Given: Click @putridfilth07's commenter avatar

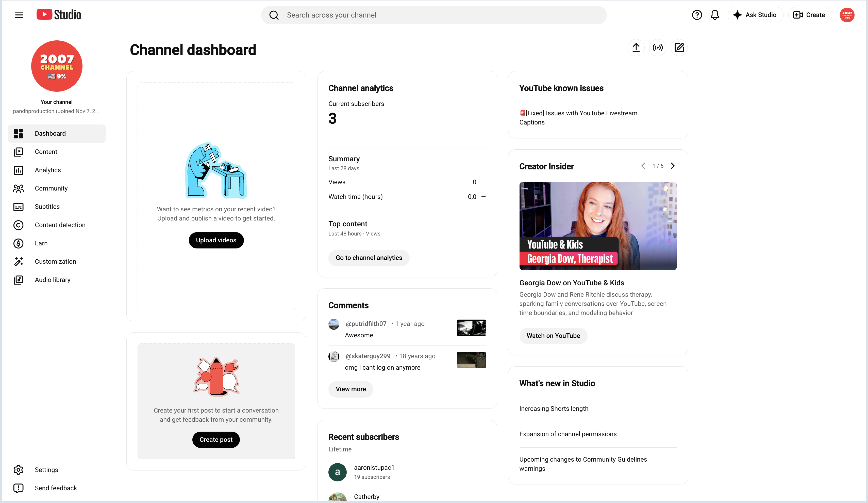Looking at the screenshot, I should coord(334,324).
